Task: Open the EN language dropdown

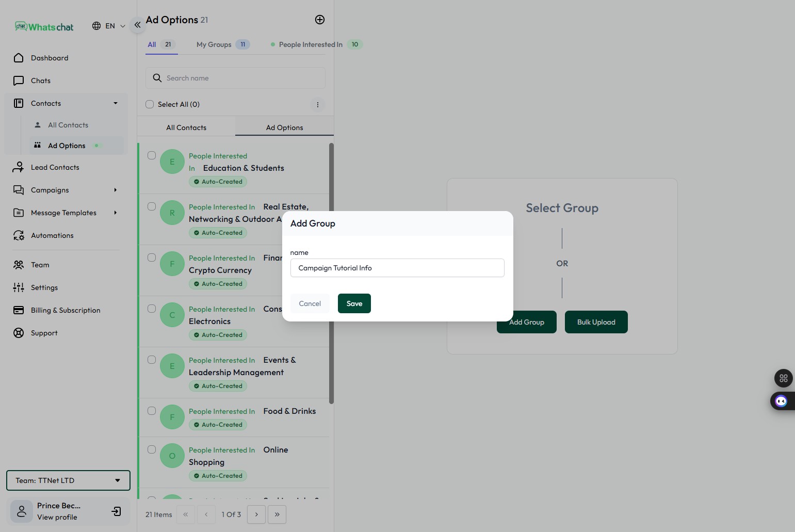Action: coord(109,26)
